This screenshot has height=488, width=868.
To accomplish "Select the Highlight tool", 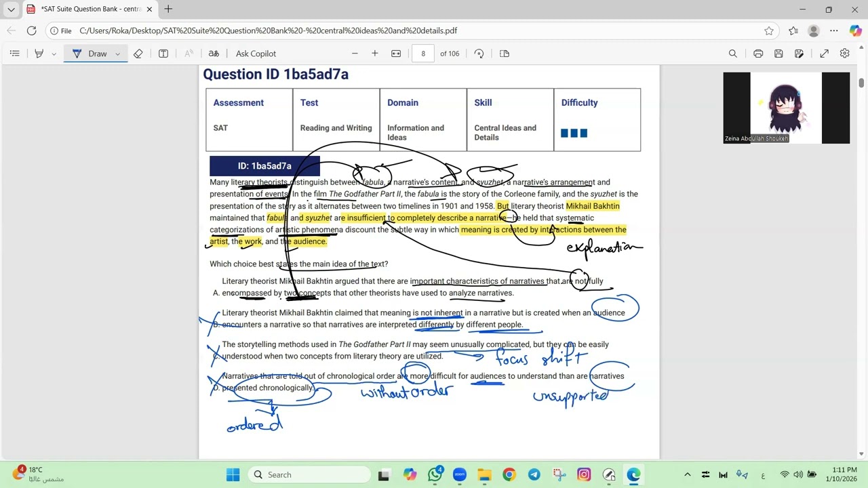I will pos(39,54).
